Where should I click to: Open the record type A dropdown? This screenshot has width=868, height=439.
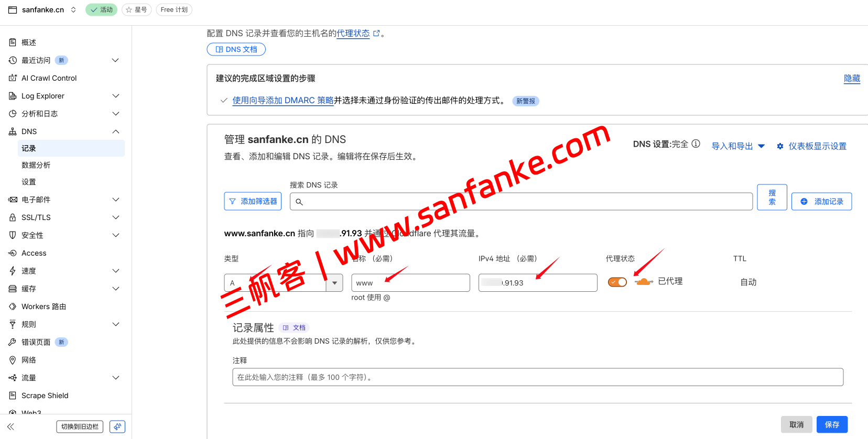tap(284, 283)
